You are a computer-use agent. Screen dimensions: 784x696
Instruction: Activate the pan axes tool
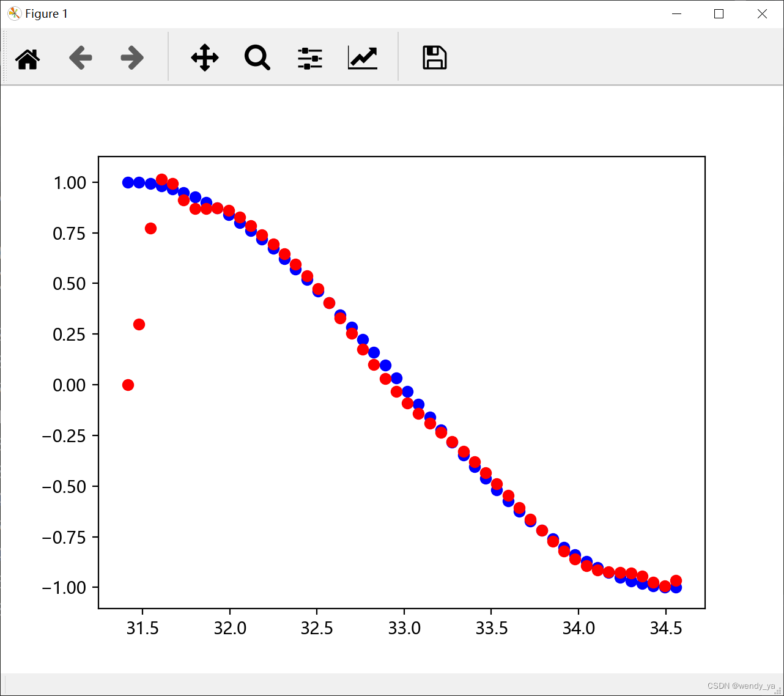click(x=205, y=57)
